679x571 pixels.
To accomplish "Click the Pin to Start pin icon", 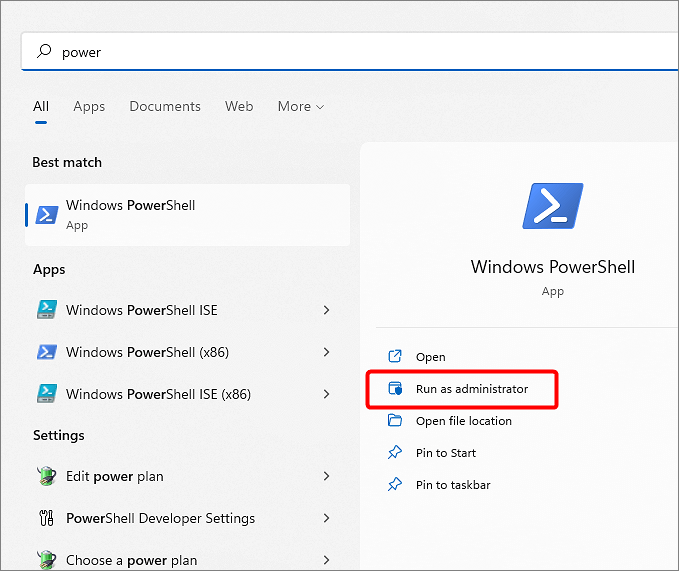I will point(395,452).
